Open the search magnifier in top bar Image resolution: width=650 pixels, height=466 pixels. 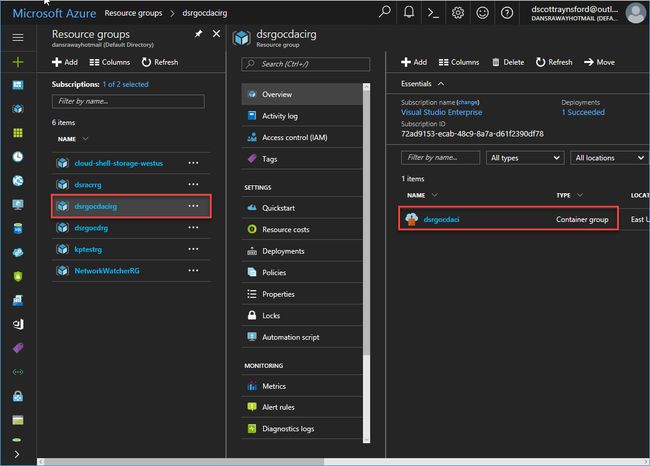384,12
